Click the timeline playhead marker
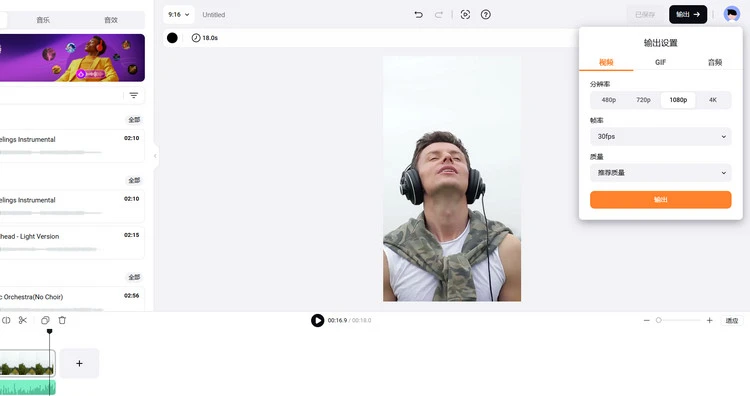 coord(49,331)
